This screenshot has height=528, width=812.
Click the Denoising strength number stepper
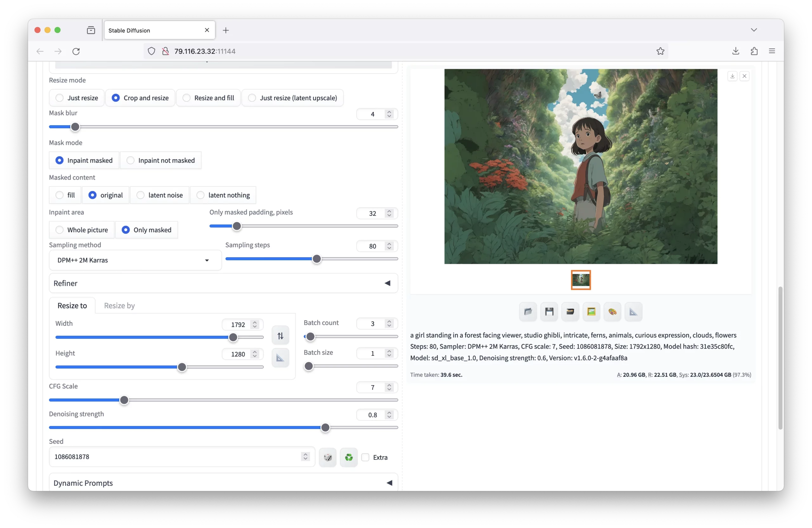tap(389, 415)
